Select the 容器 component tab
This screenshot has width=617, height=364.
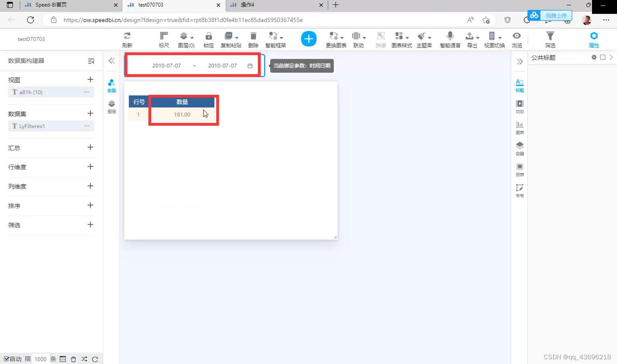click(x=519, y=149)
